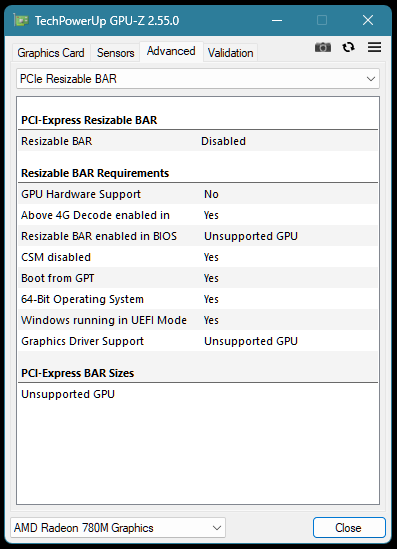The height and width of the screenshot is (549, 397).
Task: Close window with the title bar X
Action: coord(368,21)
